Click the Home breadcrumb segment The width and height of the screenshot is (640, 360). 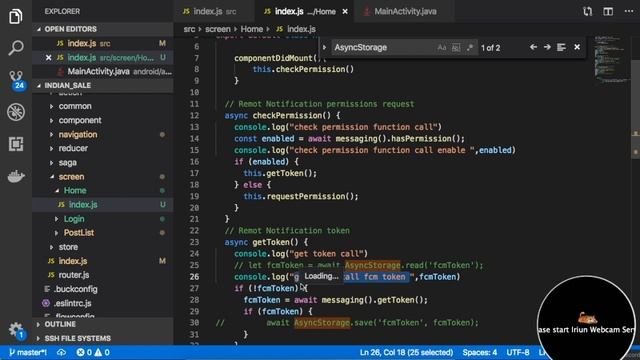251,29
